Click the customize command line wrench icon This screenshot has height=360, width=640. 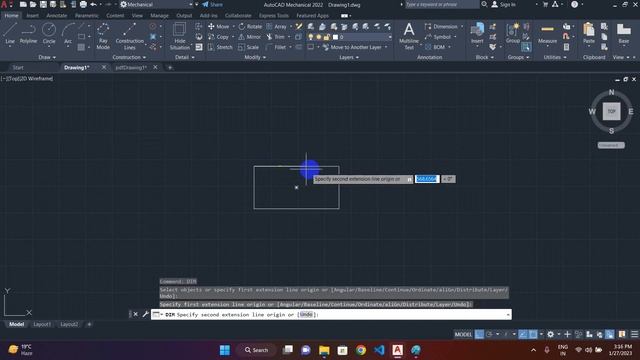point(145,314)
